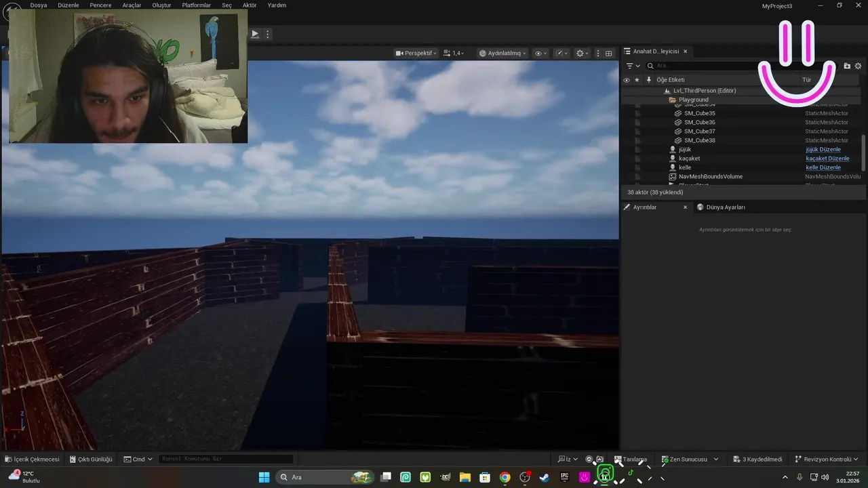
Task: Open the Dosya menu
Action: [39, 5]
